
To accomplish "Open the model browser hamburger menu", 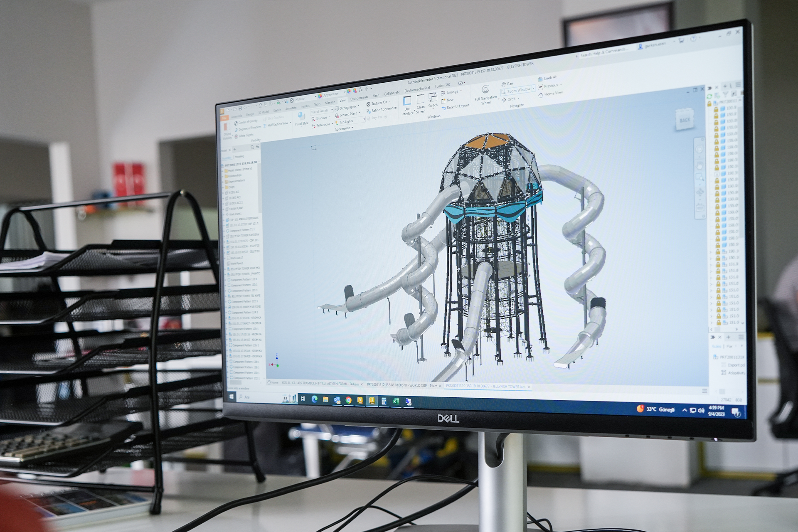I will point(258,146).
